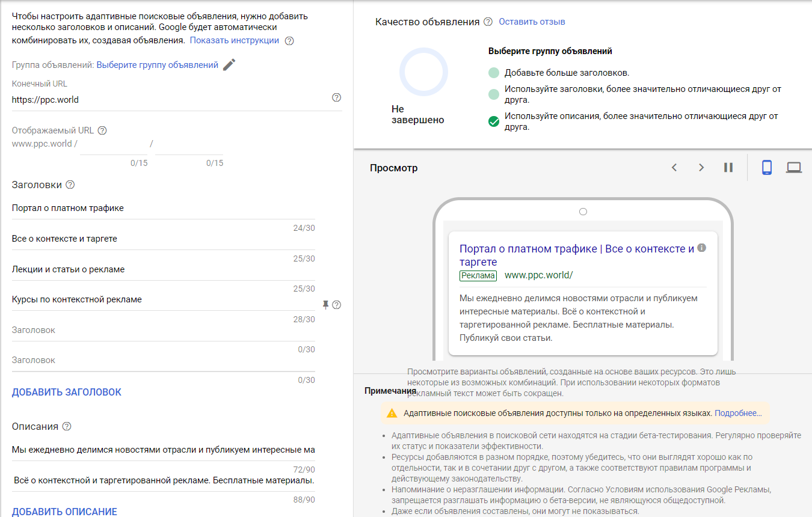
Task: Click help icon in Конечный URL field
Action: click(336, 97)
